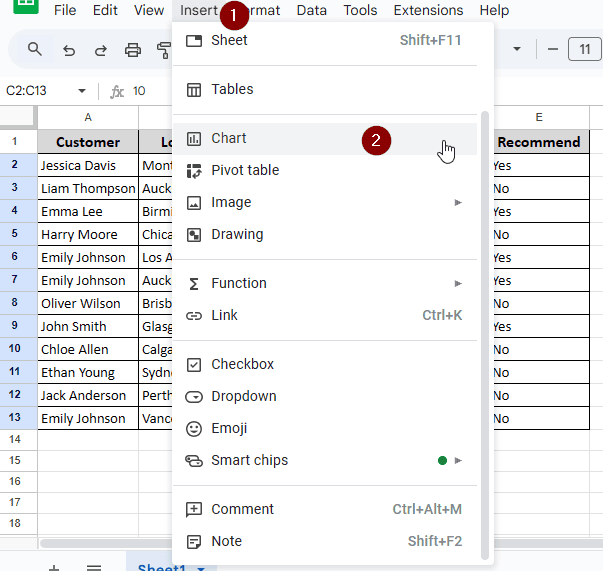Select row 1 header
This screenshot has height=571, width=603.
15,142
